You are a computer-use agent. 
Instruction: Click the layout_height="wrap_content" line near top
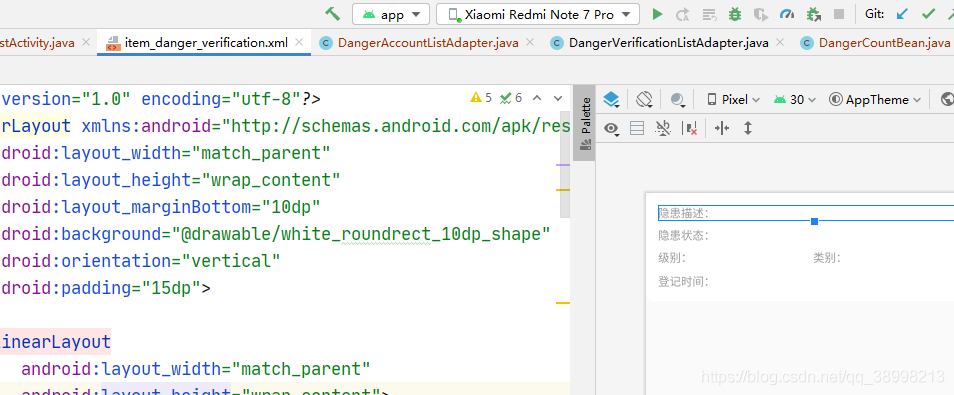pos(170,180)
